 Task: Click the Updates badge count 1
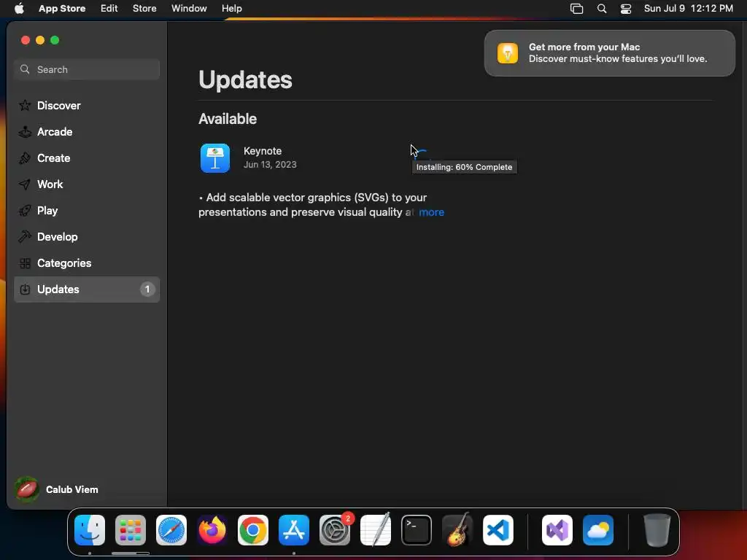pyautogui.click(x=147, y=289)
